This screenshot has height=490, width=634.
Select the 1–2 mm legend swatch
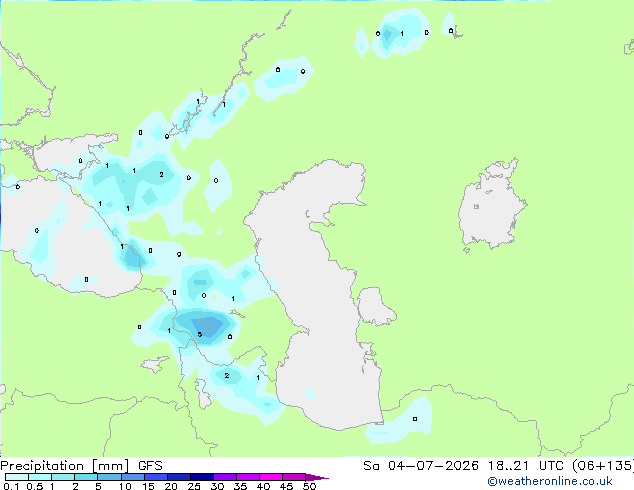pos(63,477)
